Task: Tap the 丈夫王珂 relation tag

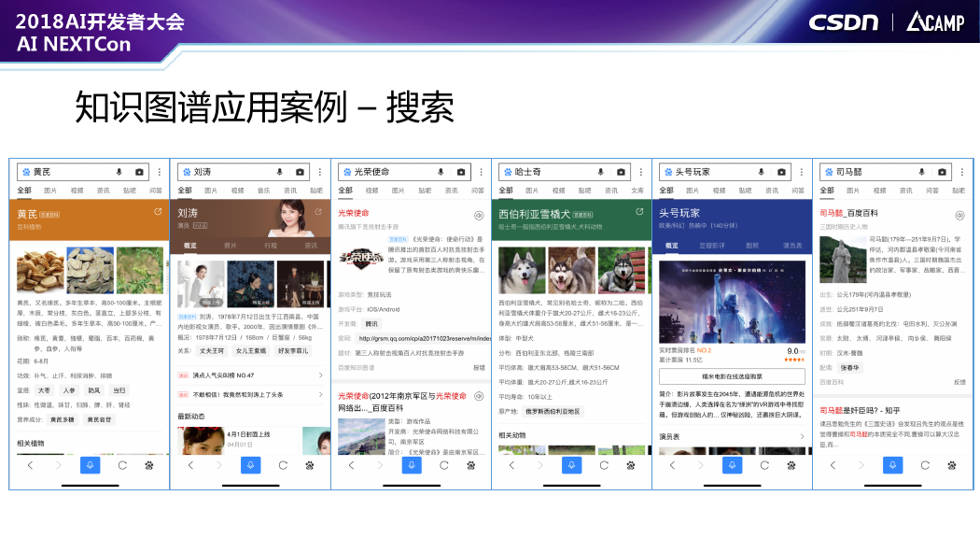Action: coord(212,351)
